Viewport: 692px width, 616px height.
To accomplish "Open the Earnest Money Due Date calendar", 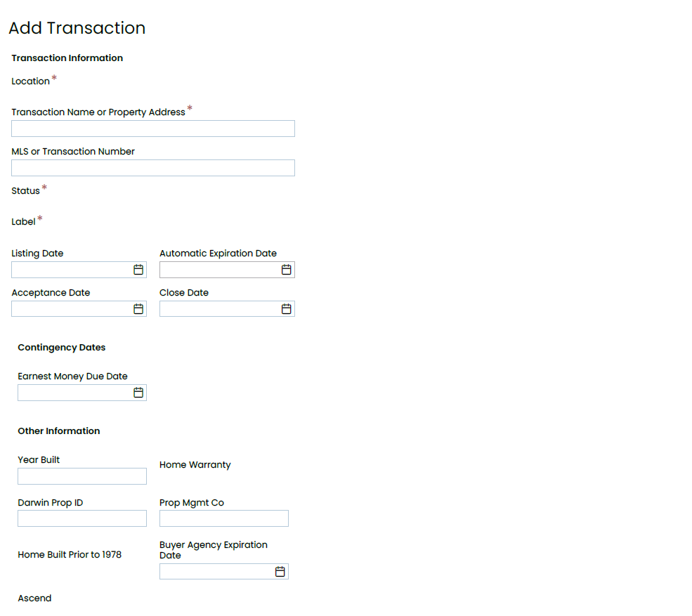I will [x=138, y=393].
